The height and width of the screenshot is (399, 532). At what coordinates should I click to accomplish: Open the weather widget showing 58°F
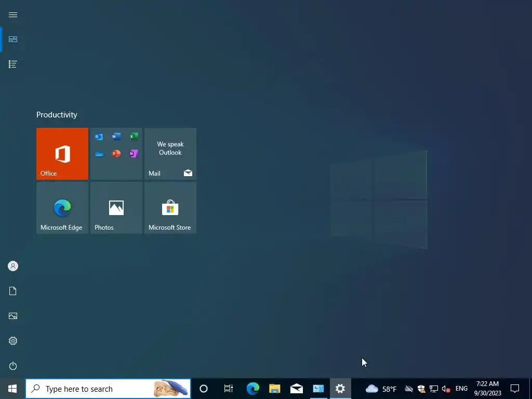point(381,389)
